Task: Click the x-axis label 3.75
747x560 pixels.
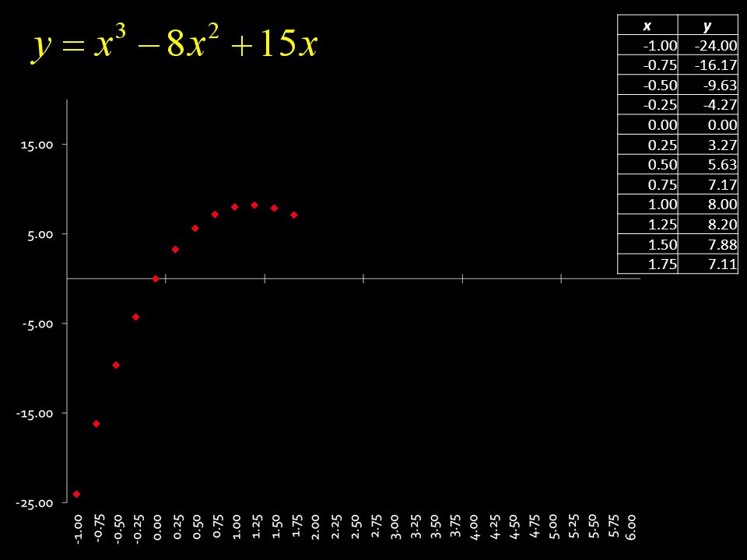Action: tap(454, 527)
